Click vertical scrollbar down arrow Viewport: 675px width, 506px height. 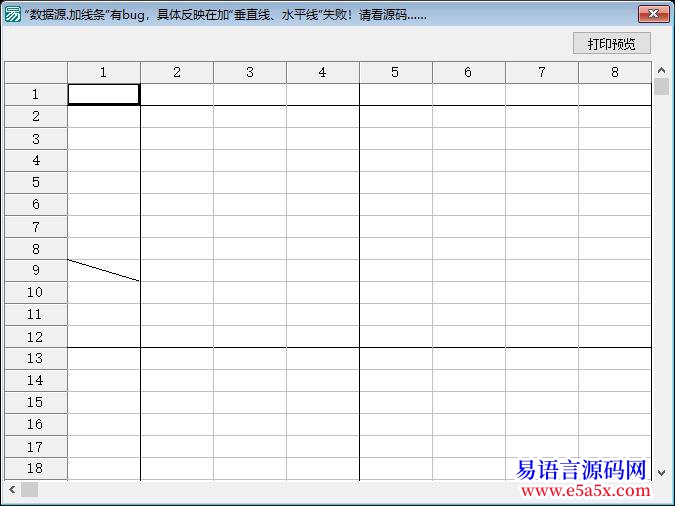click(x=662, y=472)
